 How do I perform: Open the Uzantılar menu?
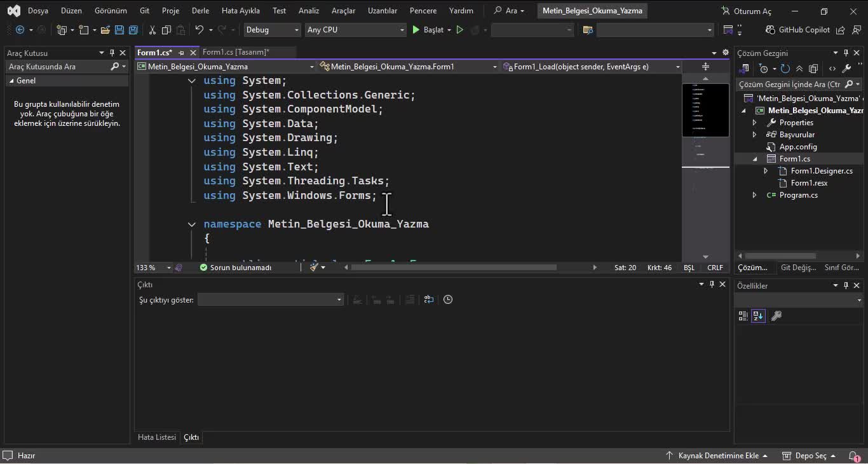383,11
